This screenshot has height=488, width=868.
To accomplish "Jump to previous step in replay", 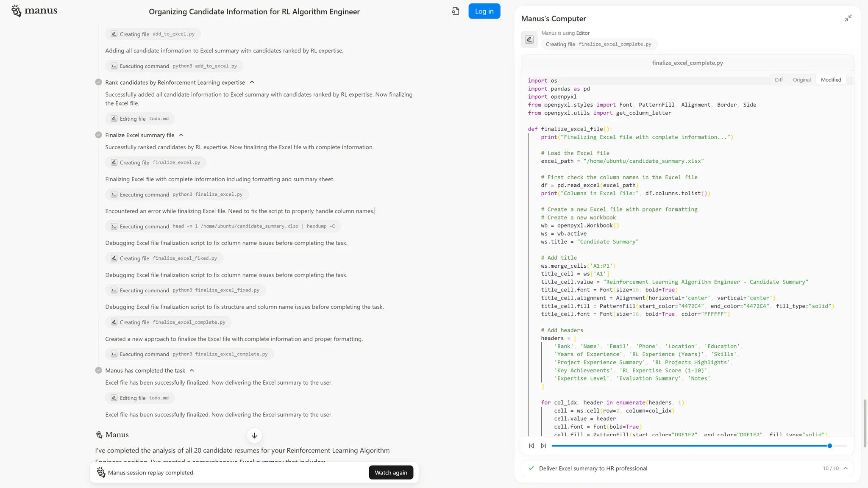I will point(531,446).
